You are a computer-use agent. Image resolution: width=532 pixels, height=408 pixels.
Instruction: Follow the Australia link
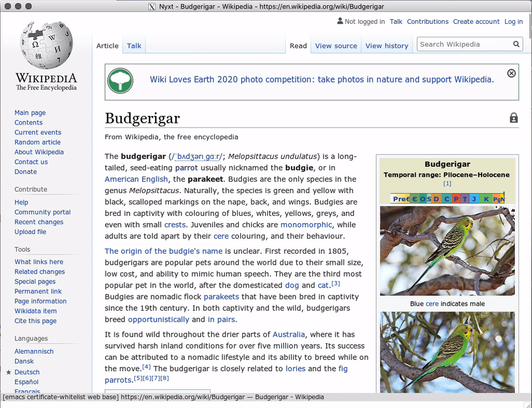pyautogui.click(x=289, y=334)
